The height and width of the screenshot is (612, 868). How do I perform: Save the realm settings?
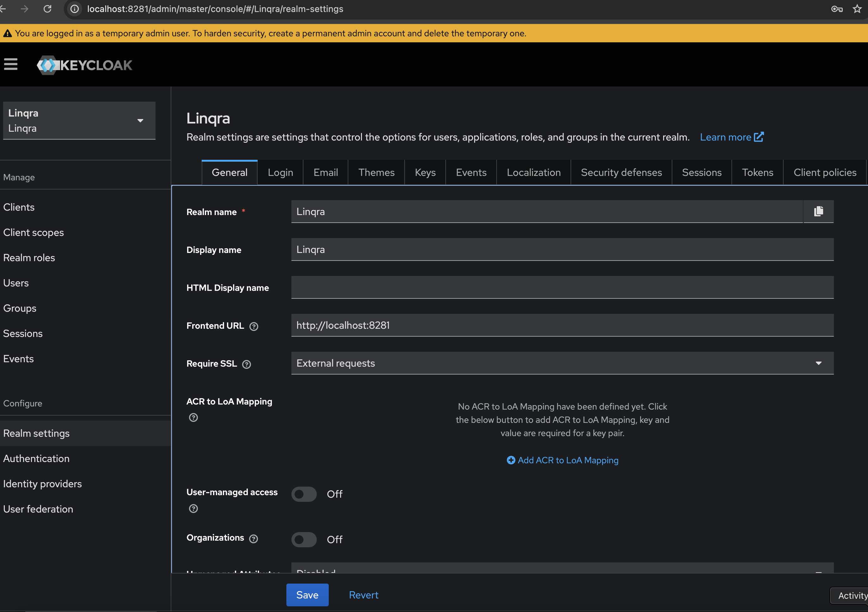[307, 595]
